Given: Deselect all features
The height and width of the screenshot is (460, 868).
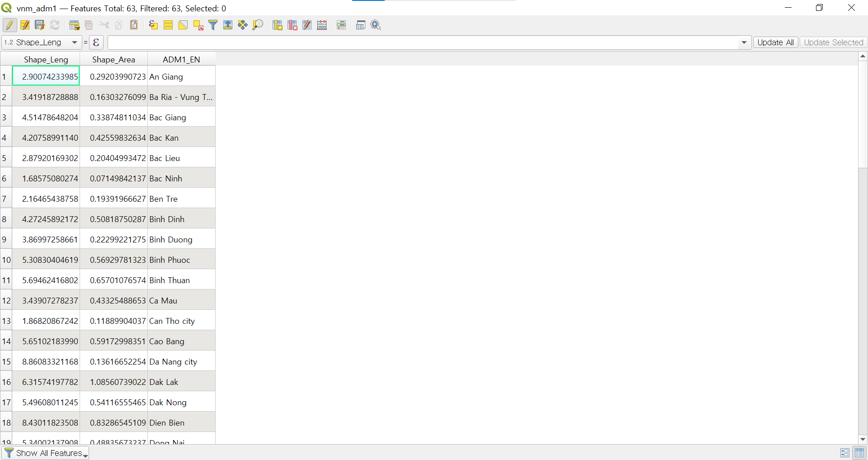Looking at the screenshot, I should 198,25.
